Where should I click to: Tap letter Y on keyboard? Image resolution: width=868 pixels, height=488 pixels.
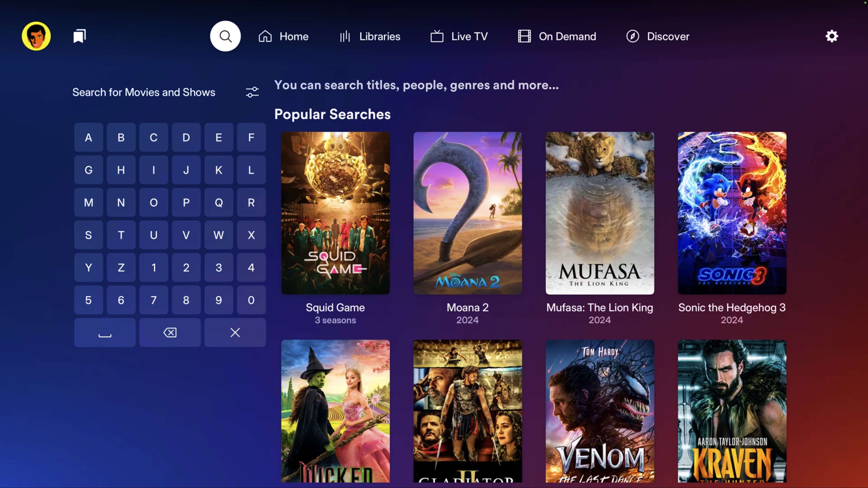(88, 268)
